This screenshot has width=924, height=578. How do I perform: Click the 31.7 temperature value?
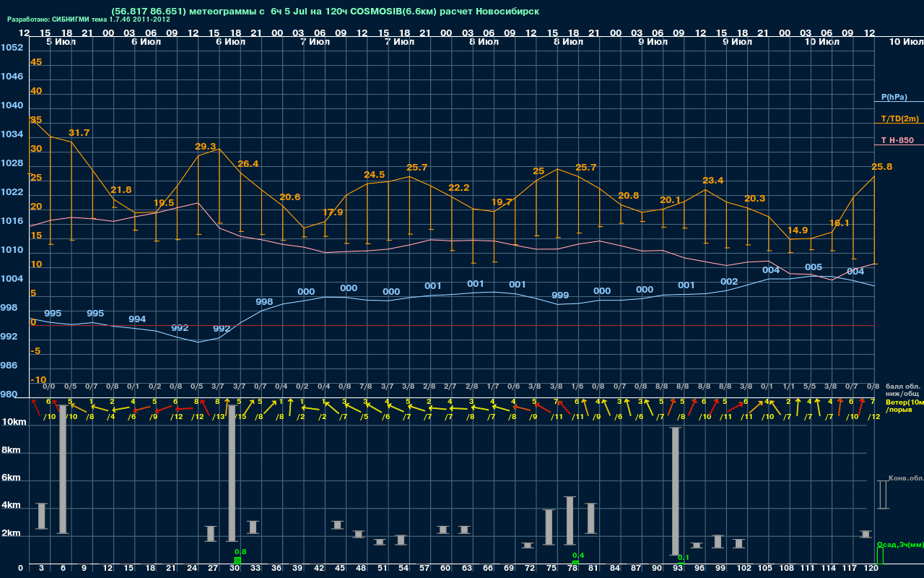coord(79,133)
